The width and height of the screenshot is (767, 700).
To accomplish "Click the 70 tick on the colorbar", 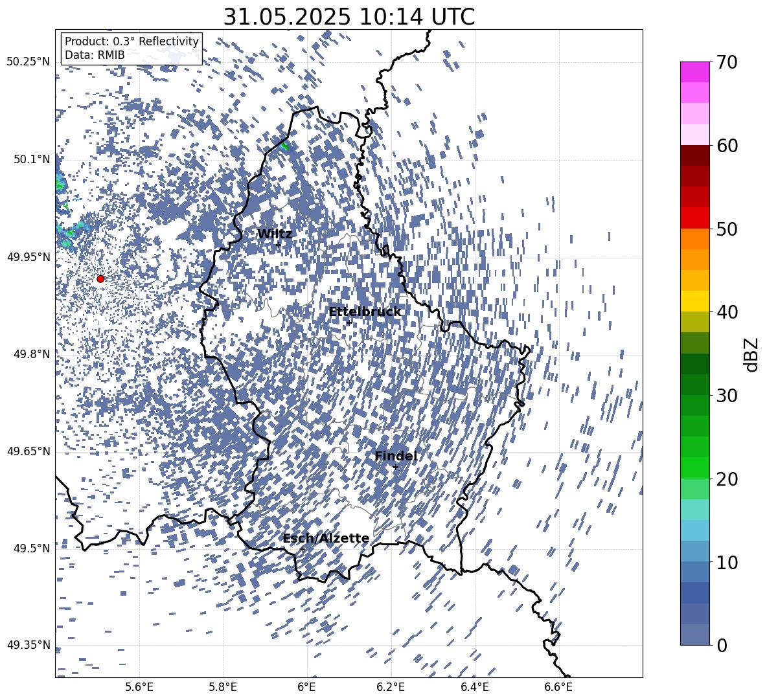I will (x=727, y=62).
